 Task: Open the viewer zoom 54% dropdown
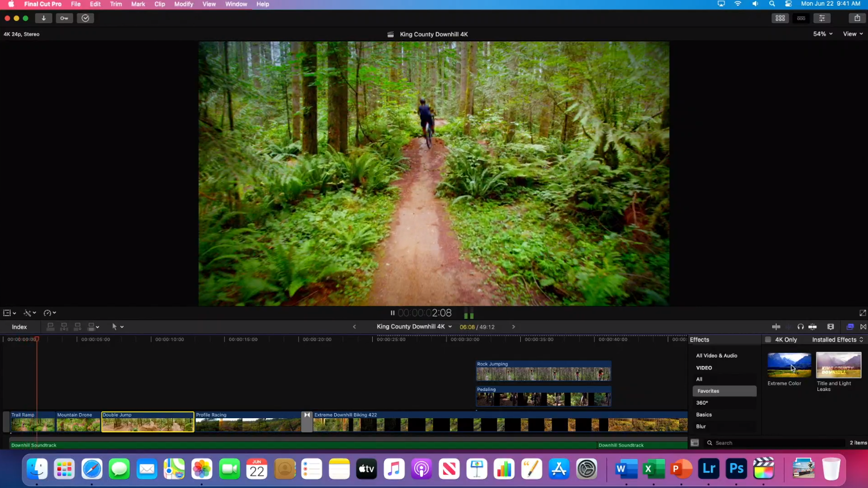pyautogui.click(x=823, y=34)
